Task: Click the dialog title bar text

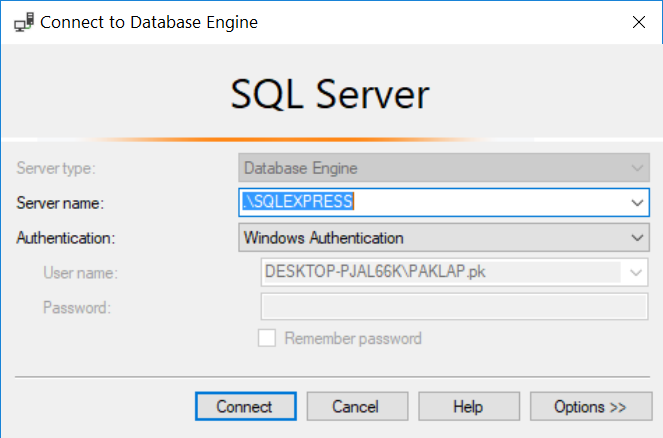Action: tap(149, 22)
